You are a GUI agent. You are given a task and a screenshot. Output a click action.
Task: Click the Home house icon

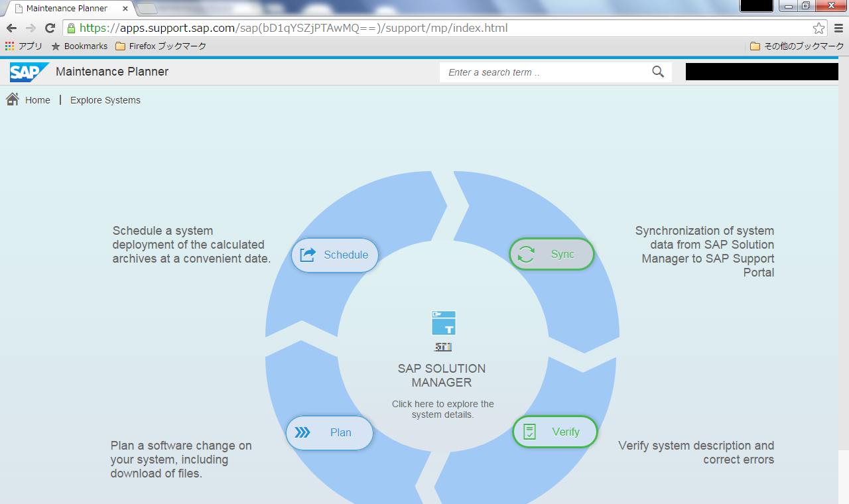pos(12,99)
